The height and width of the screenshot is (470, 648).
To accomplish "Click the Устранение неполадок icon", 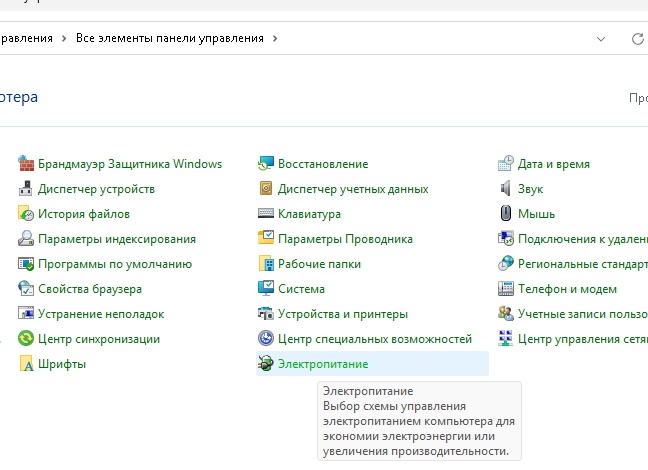I will tap(26, 313).
